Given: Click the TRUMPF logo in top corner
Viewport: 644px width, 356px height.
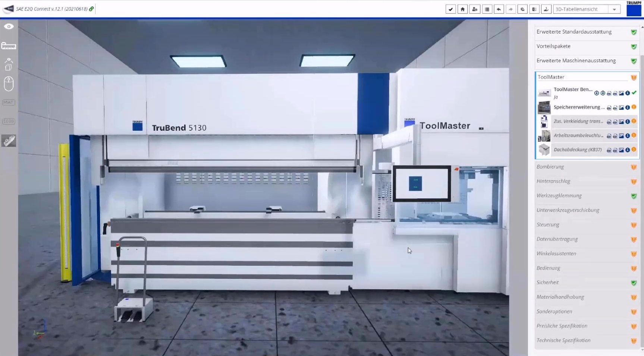Looking at the screenshot, I should pos(634,9).
